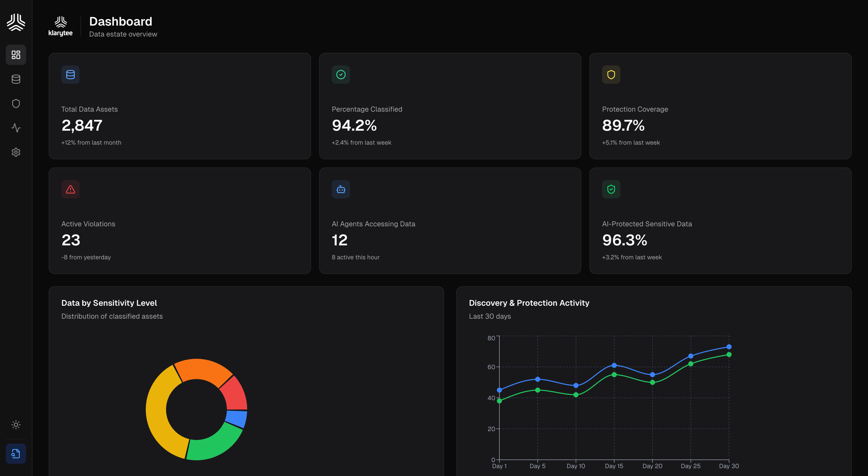Screen dimensions: 868x476
Task: Click the 'Percentage Classified' card label
Action: pos(367,109)
